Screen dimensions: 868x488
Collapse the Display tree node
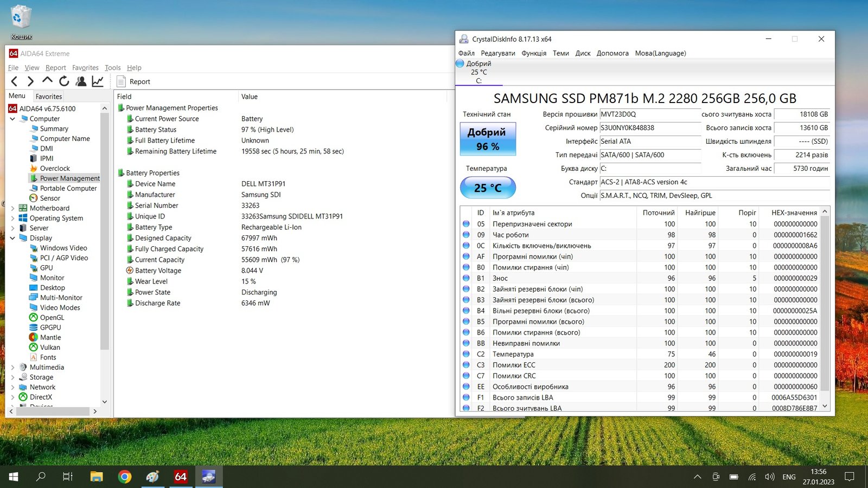click(x=12, y=238)
